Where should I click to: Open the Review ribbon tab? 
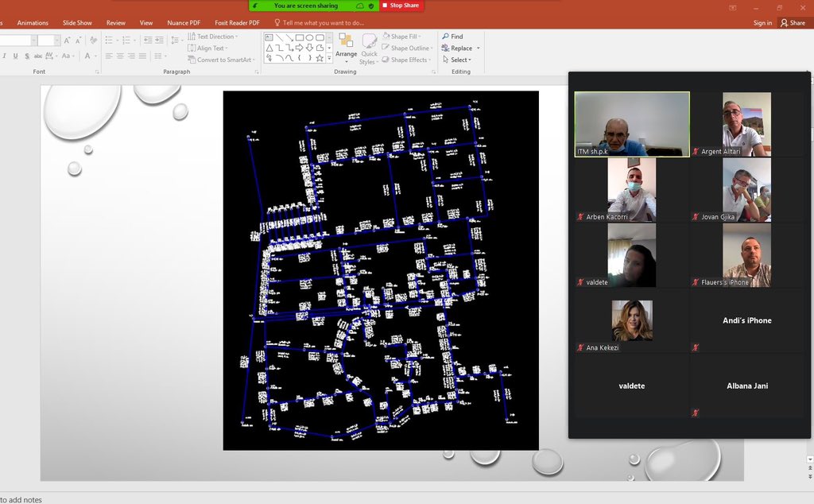pyautogui.click(x=116, y=23)
